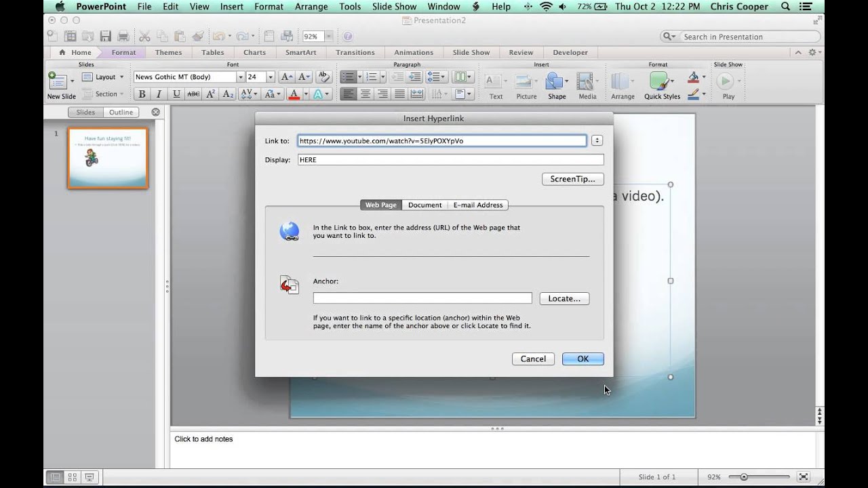
Task: Apply superscript with A² icon
Action: [x=211, y=94]
